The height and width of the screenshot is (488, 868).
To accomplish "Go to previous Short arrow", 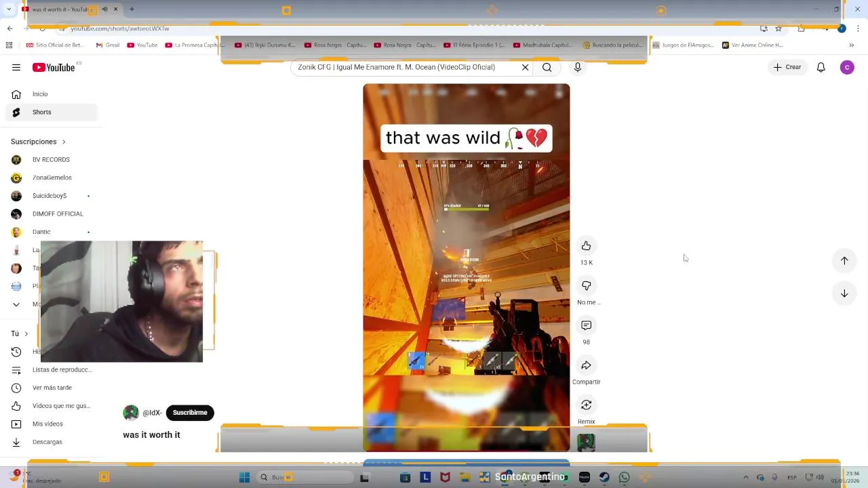I will click(844, 260).
